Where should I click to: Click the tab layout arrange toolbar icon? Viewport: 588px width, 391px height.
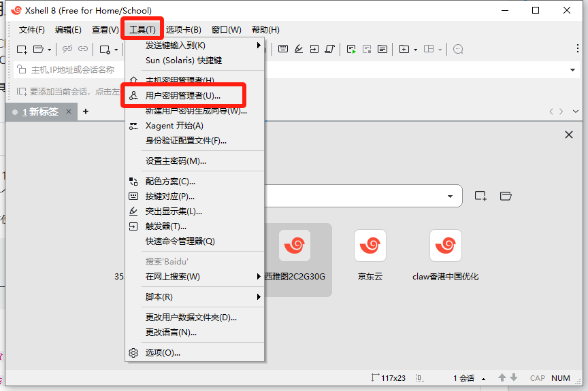pos(429,49)
